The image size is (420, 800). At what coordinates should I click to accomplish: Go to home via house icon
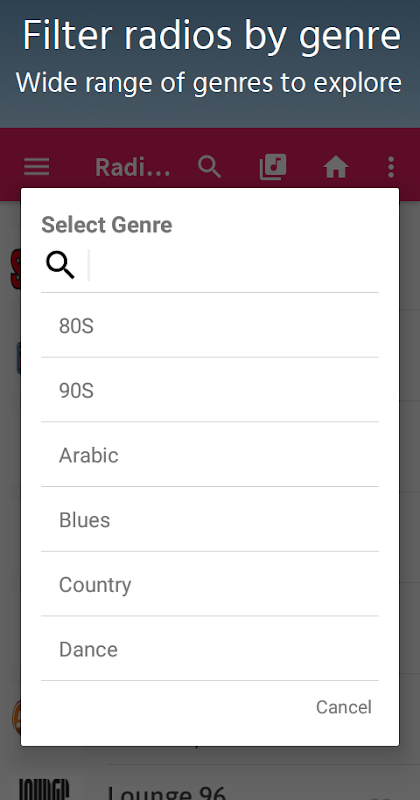coord(336,167)
